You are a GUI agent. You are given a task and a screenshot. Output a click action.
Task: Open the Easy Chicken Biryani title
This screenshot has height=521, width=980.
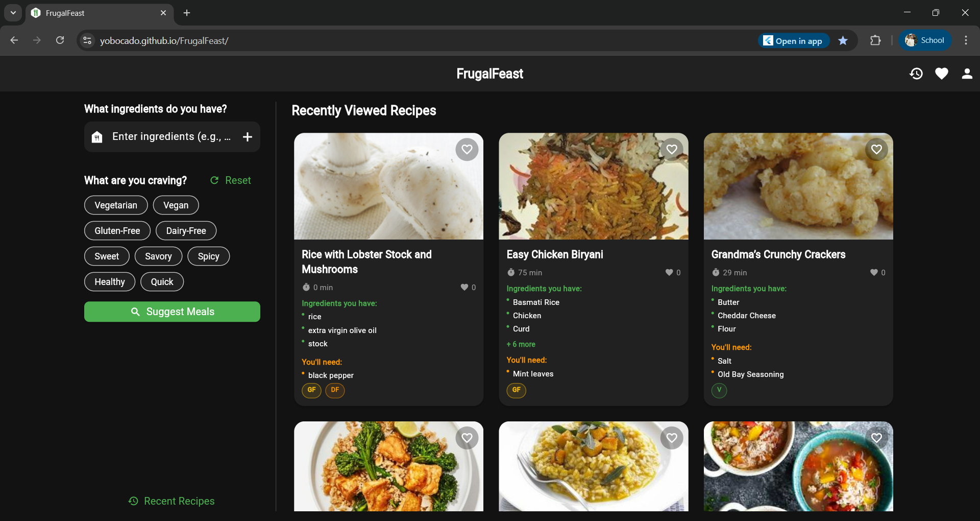click(555, 254)
